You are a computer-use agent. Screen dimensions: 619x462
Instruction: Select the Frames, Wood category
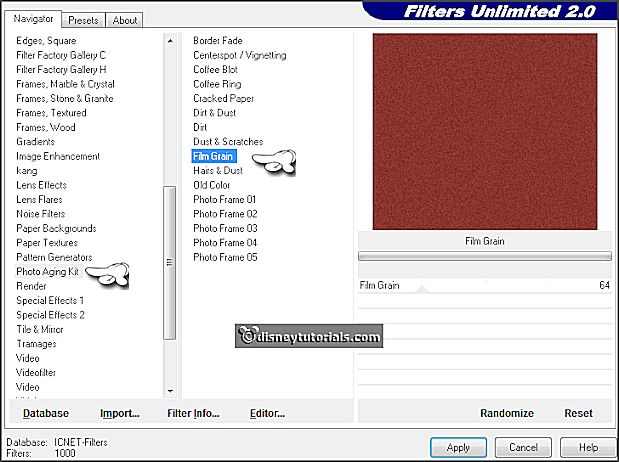46,128
